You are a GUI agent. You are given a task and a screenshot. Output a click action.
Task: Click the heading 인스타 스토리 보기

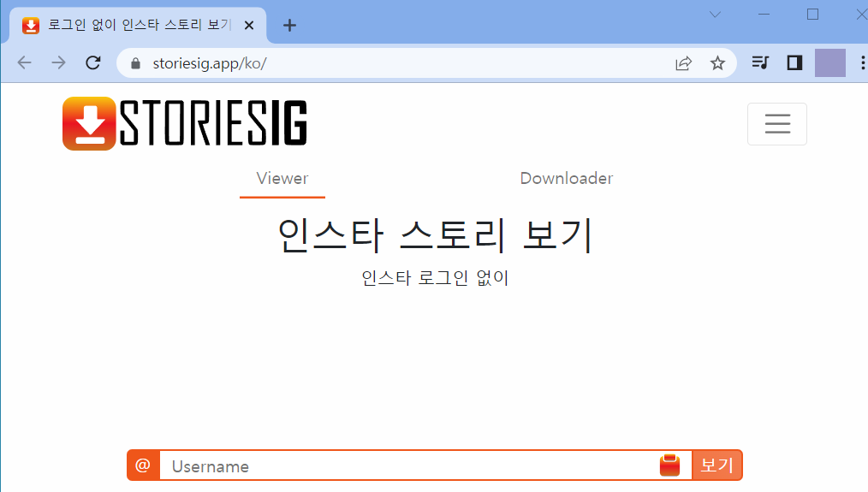tap(435, 235)
